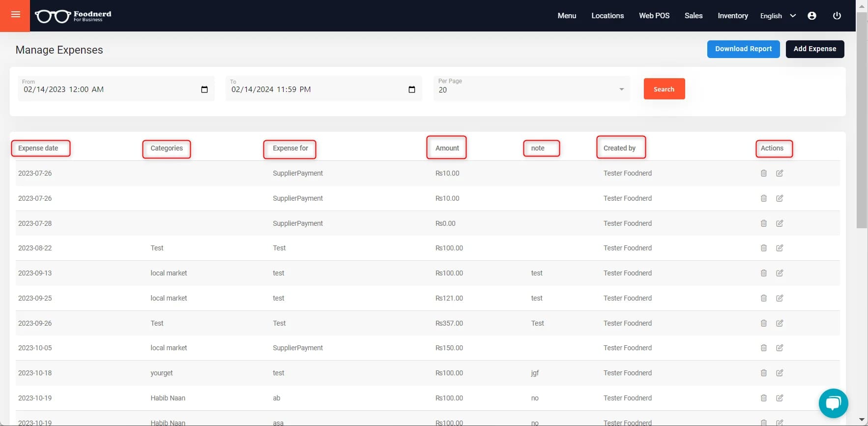Click the Actions column header
Image resolution: width=868 pixels, height=426 pixels.
pyautogui.click(x=772, y=148)
